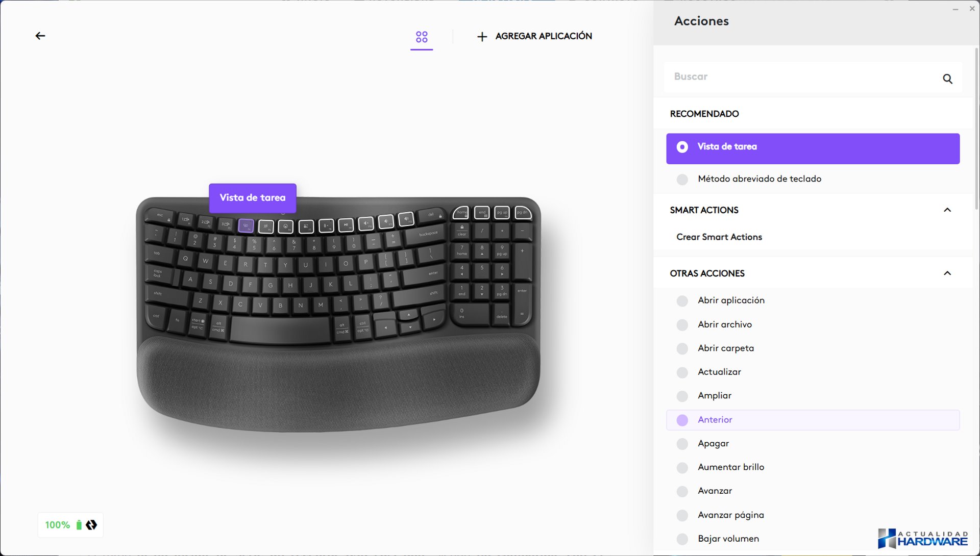The width and height of the screenshot is (980, 556).
Task: Go back with the left arrow icon
Action: (x=40, y=36)
